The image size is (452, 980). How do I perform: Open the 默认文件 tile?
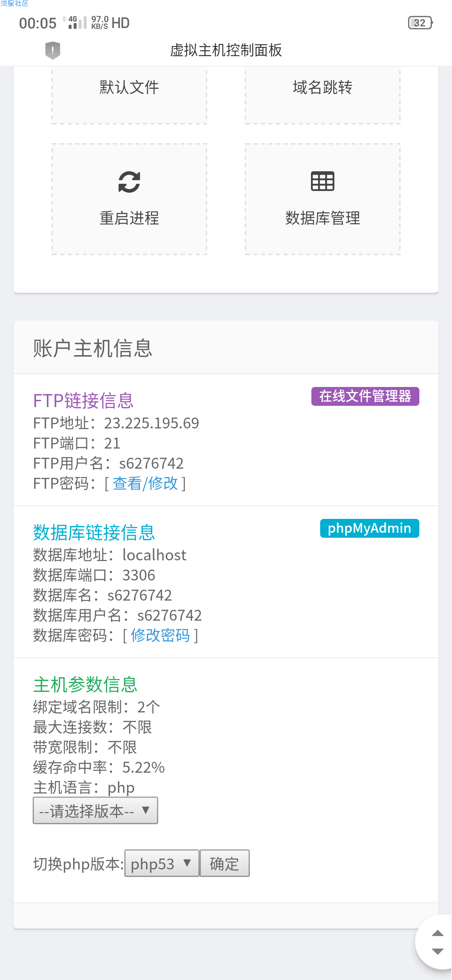(129, 95)
